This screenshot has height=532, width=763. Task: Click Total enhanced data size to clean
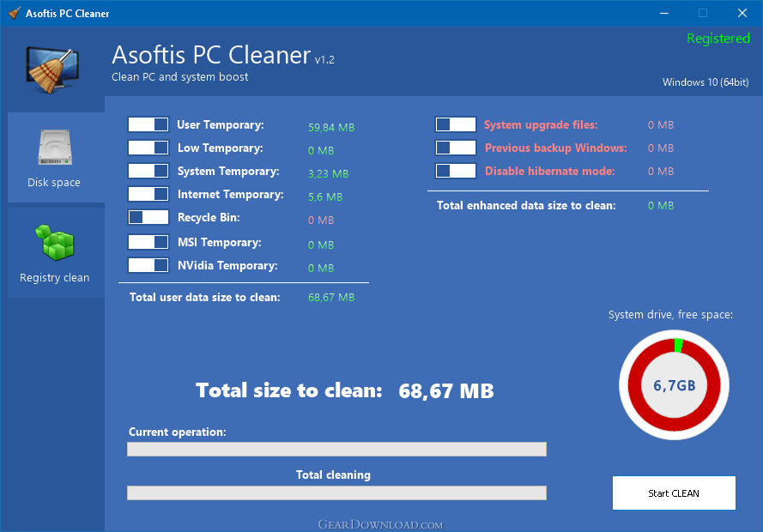pyautogui.click(x=526, y=206)
